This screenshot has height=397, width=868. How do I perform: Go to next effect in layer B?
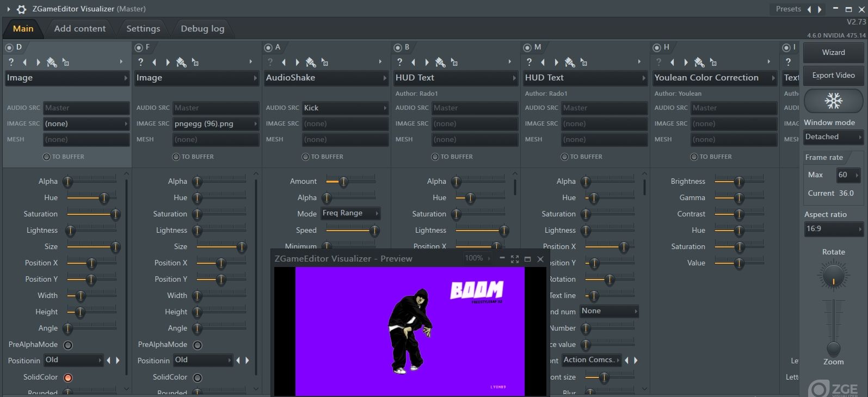427,62
